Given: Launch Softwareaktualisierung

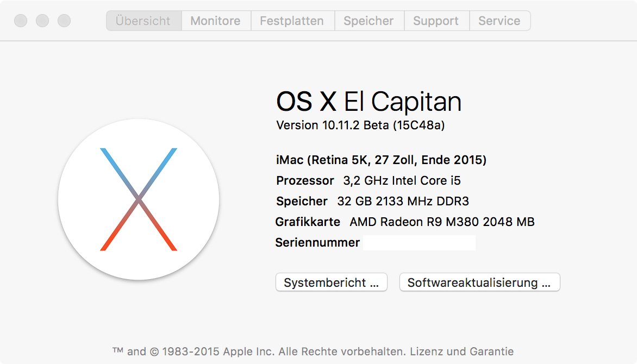Looking at the screenshot, I should pyautogui.click(x=479, y=283).
